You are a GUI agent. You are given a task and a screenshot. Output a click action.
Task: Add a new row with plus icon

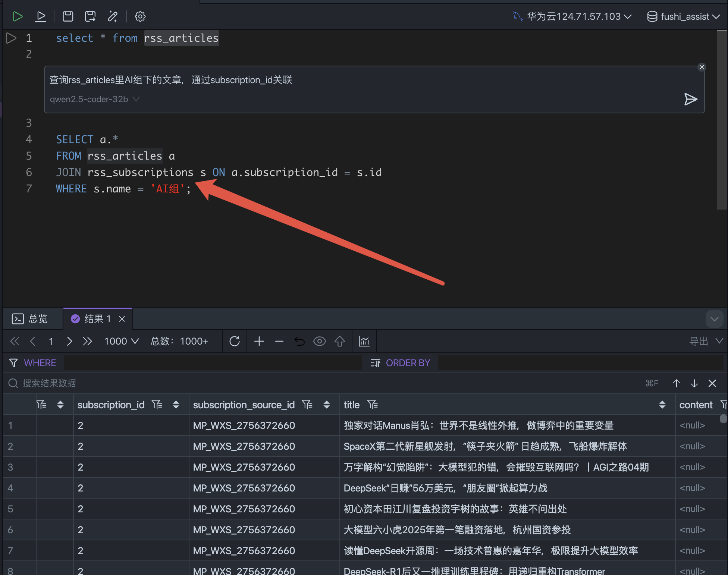pos(259,341)
